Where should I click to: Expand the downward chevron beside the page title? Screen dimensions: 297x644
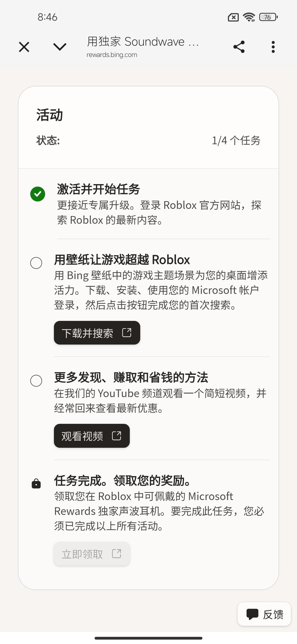click(60, 47)
